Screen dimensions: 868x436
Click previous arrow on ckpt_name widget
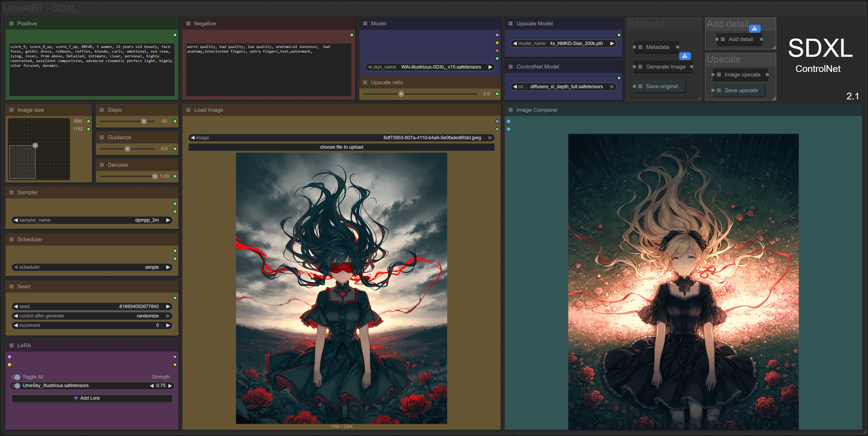(x=369, y=67)
